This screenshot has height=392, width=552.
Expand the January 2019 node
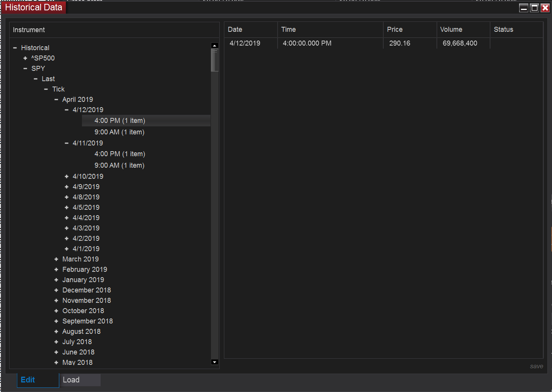click(56, 280)
